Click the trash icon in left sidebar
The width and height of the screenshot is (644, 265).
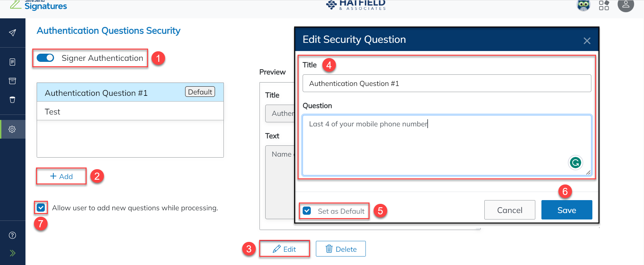pos(13,100)
